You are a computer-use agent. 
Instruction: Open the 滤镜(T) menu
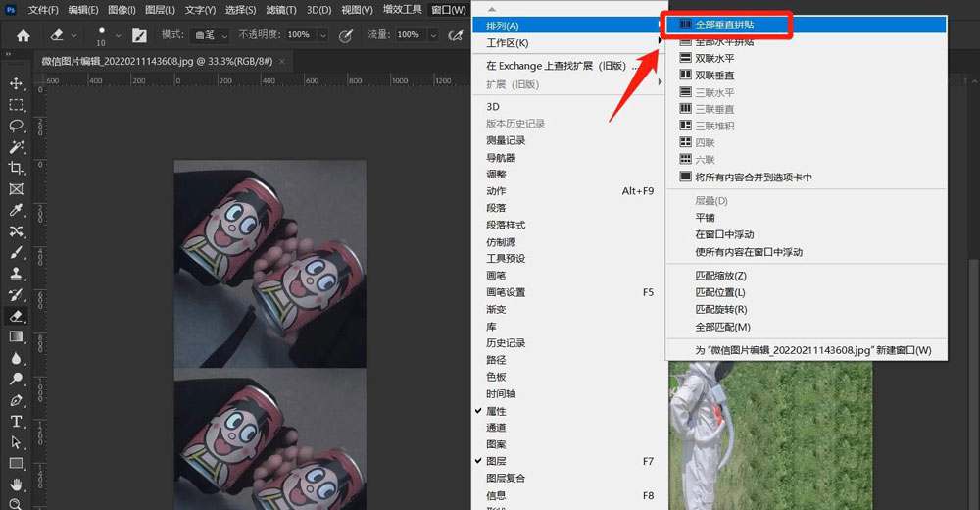click(x=281, y=10)
